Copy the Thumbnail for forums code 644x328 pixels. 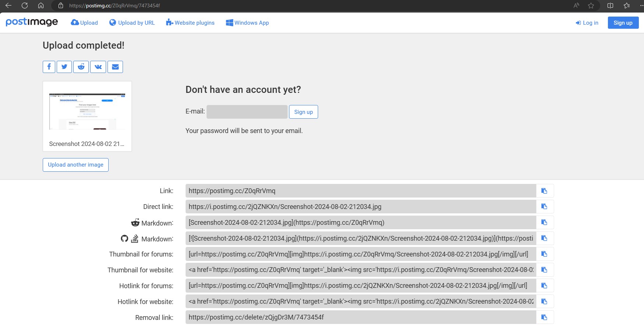coord(545,254)
